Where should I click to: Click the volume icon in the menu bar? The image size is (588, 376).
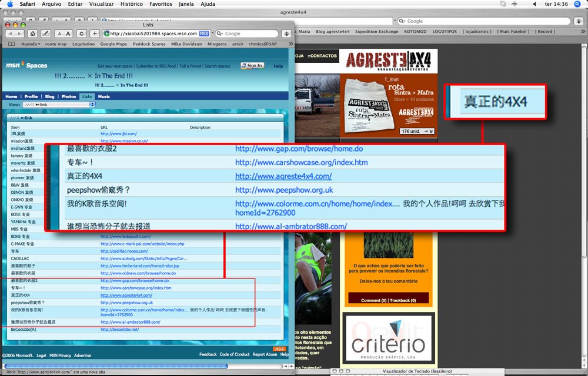(x=534, y=4)
